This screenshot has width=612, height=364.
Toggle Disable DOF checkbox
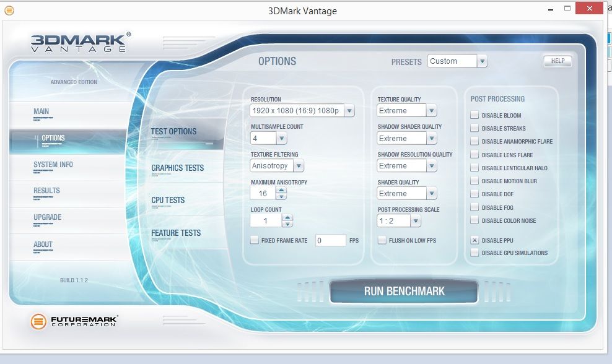pyautogui.click(x=474, y=194)
